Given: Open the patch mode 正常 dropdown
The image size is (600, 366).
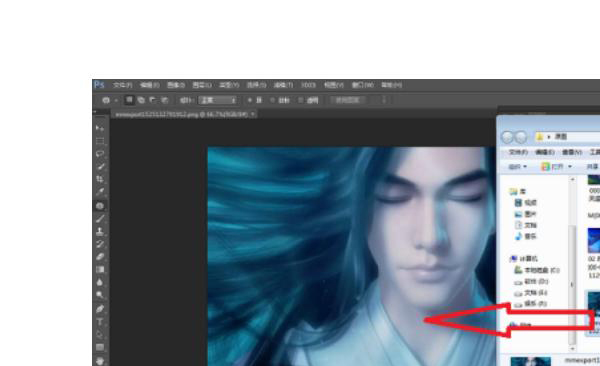Looking at the screenshot, I should coord(218,100).
